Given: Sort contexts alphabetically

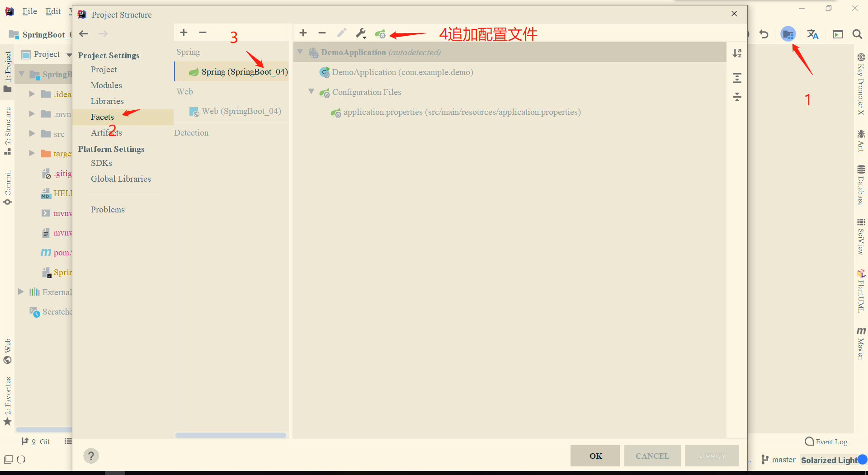Looking at the screenshot, I should click(737, 53).
